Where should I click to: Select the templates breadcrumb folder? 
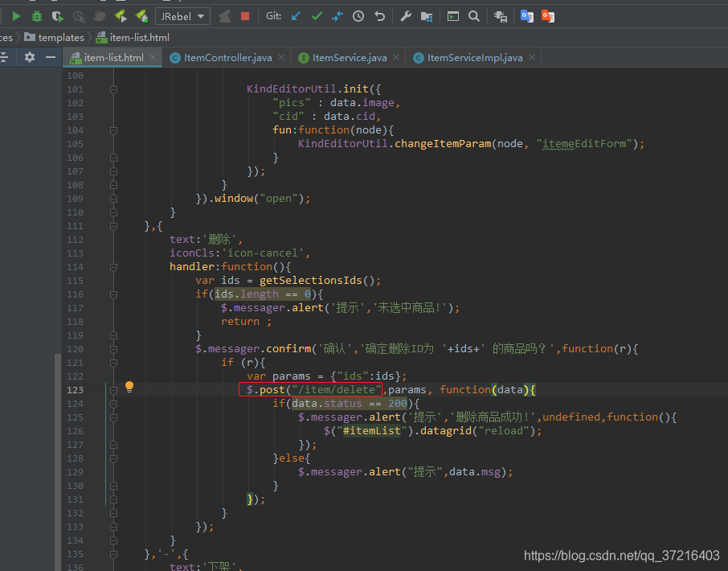(55, 38)
